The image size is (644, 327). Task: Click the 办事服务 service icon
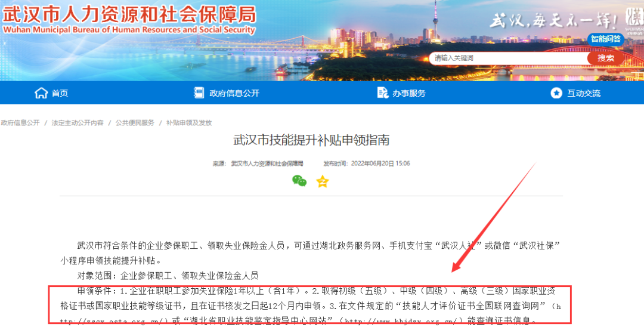point(382,93)
